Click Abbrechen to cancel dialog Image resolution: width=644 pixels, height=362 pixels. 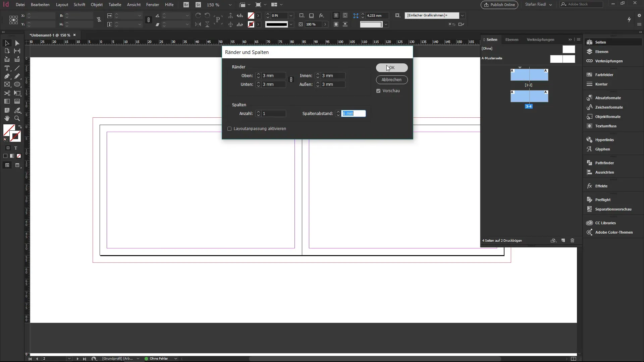[x=392, y=80]
